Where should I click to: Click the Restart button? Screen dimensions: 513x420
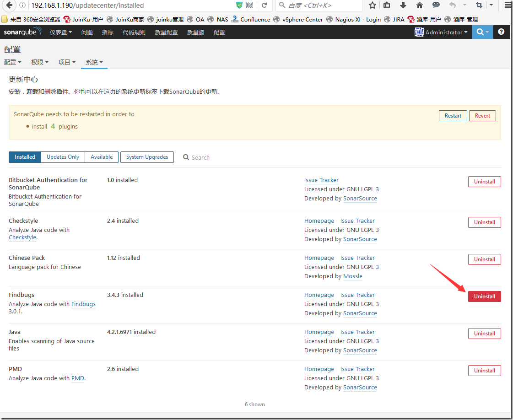pyautogui.click(x=453, y=116)
